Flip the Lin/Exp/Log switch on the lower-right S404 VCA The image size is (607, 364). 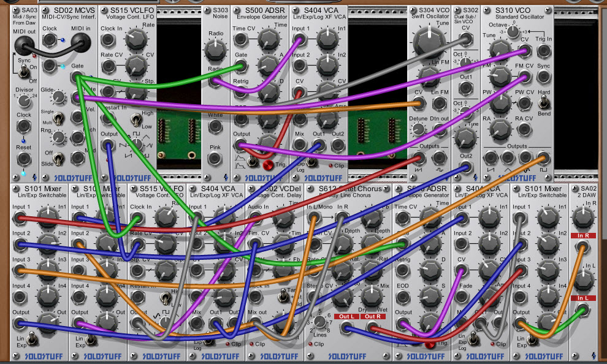[473, 339]
